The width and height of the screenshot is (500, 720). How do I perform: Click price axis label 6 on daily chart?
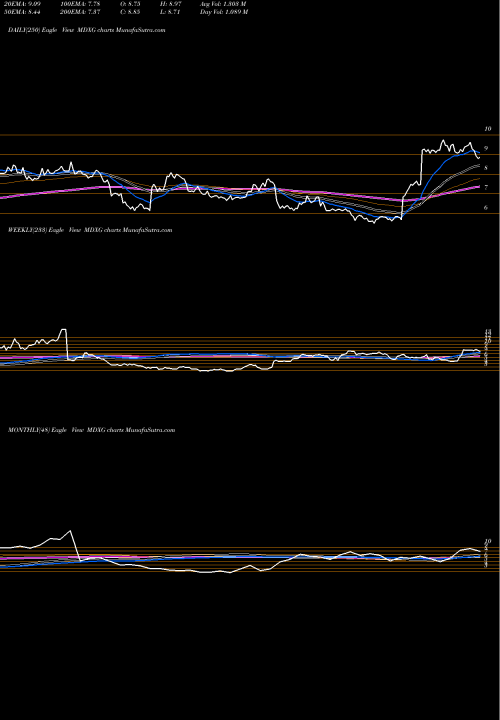coord(486,208)
